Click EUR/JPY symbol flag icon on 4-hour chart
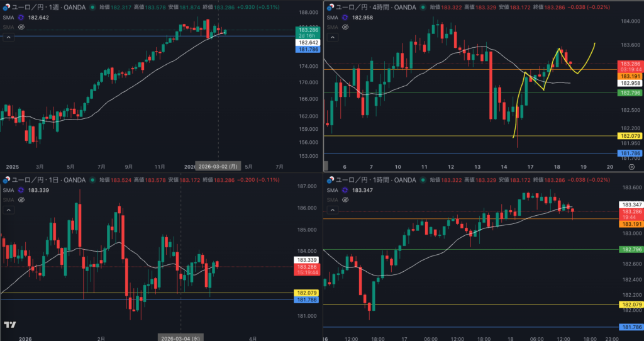Screen dimensions: 644x341 [x=329, y=8]
